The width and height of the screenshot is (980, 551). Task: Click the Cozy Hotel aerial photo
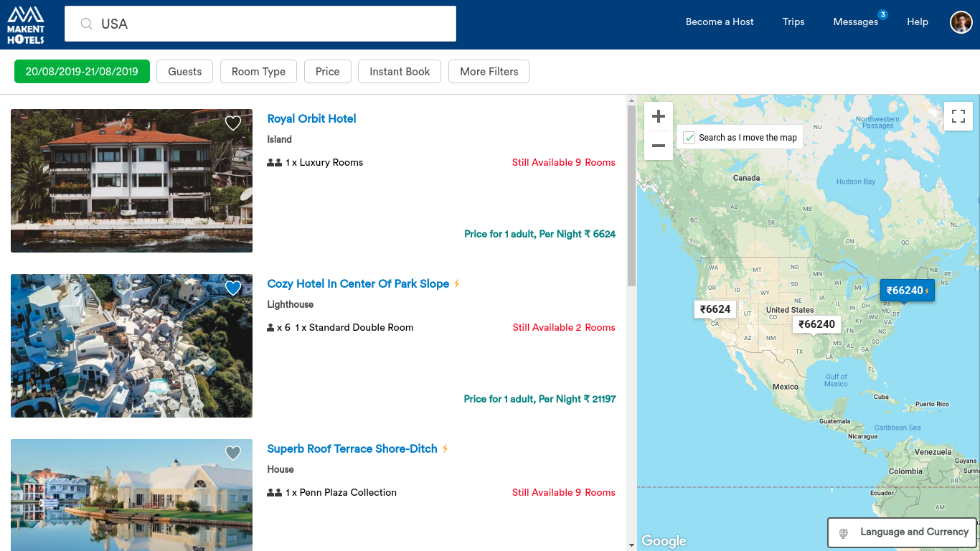pos(131,346)
